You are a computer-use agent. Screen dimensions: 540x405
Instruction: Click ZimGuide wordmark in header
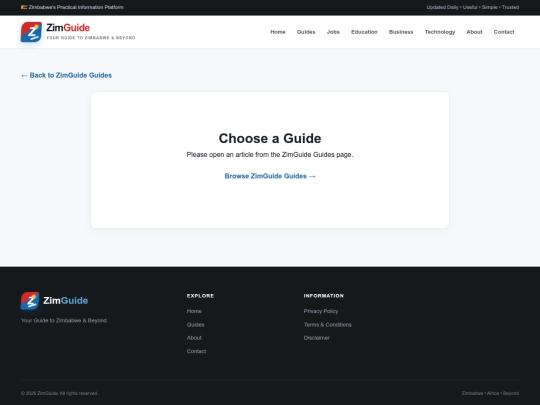(68, 28)
